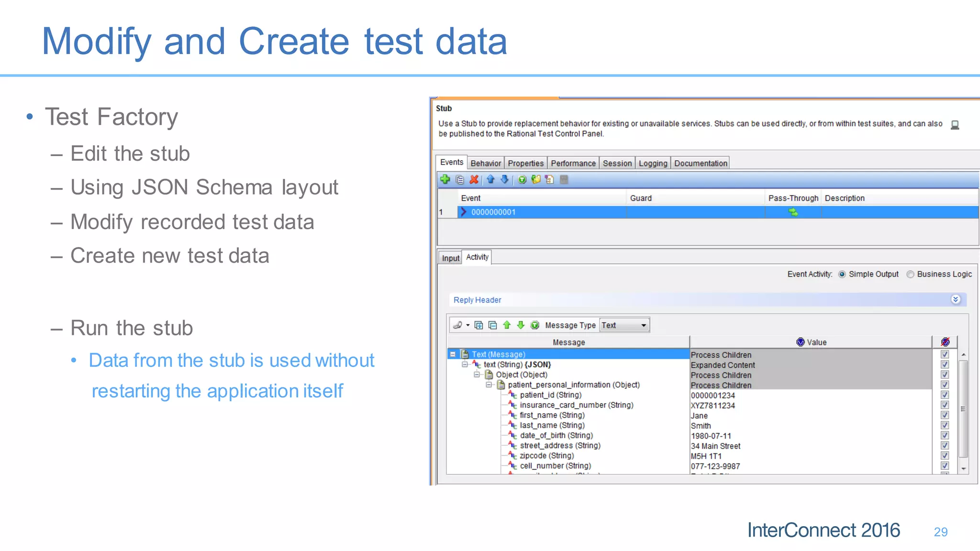The image size is (980, 551).
Task: Click schema tree icon in events toolbar
Action: pyautogui.click(x=549, y=179)
